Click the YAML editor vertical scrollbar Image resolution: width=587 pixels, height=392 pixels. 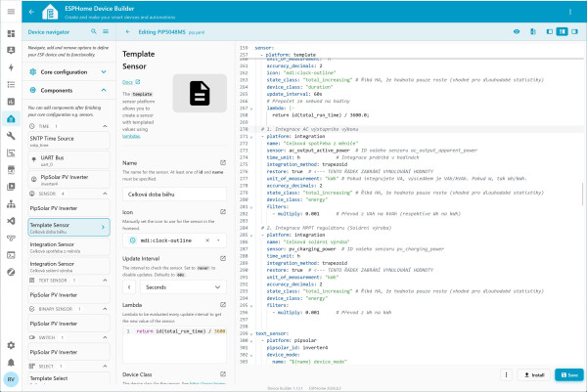[582, 194]
